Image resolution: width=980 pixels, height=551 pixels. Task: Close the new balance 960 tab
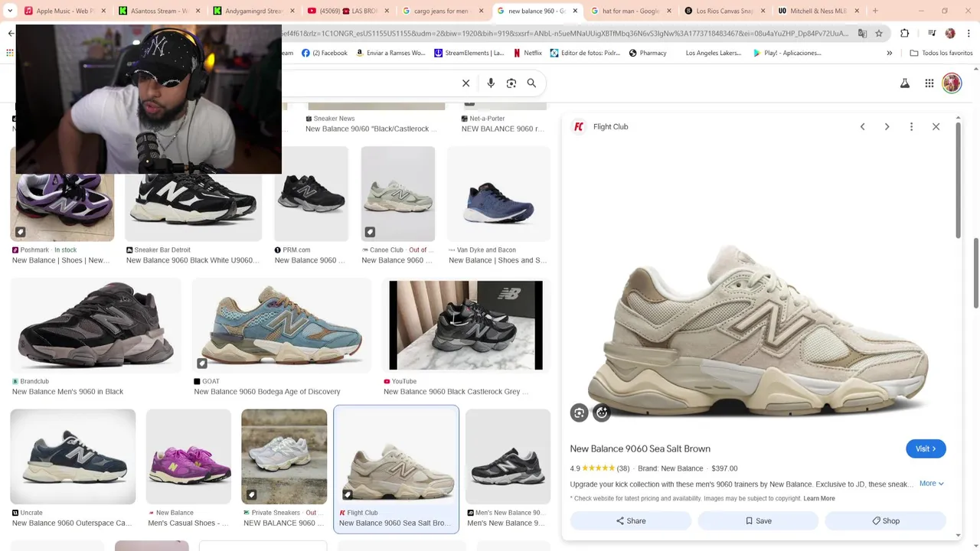pos(575,11)
